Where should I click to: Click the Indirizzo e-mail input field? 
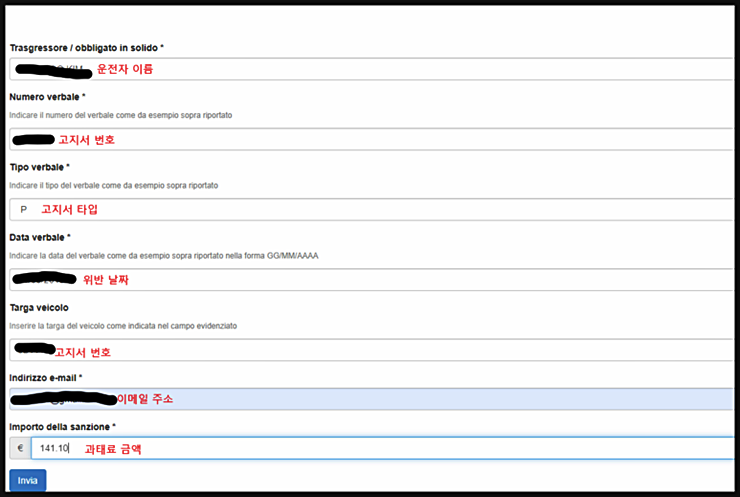(x=372, y=399)
